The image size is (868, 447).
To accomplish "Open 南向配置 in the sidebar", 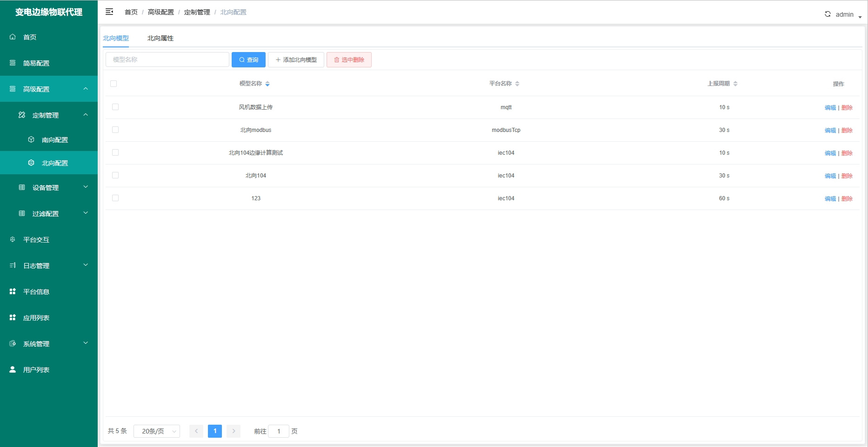I will (54, 139).
